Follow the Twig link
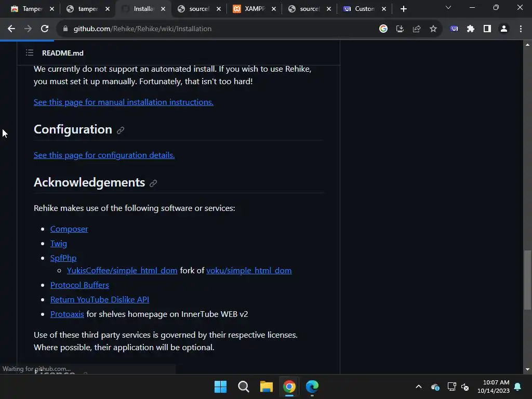The height and width of the screenshot is (399, 532). click(x=59, y=244)
